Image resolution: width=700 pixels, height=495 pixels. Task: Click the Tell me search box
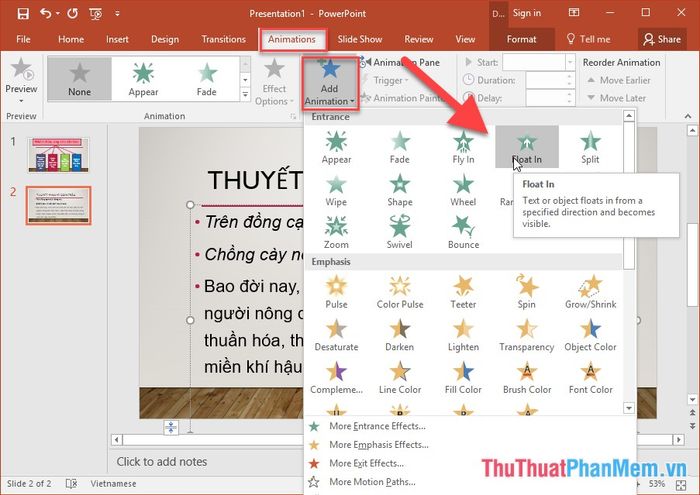point(588,39)
